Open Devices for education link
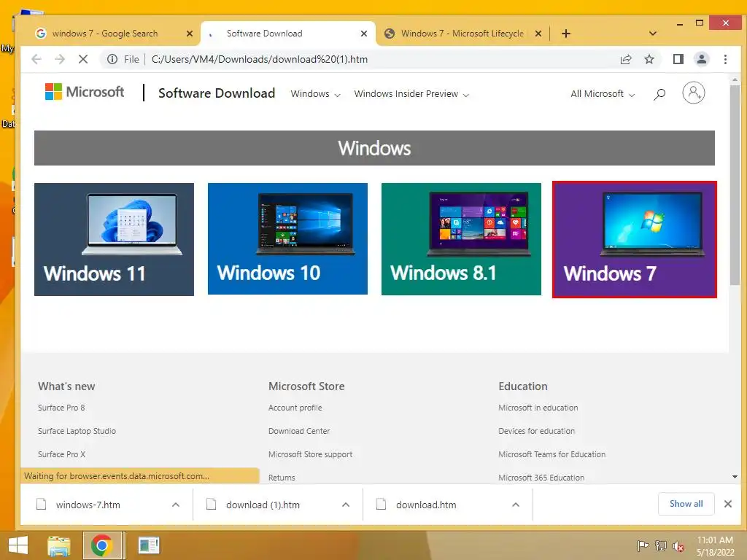Screen dimensions: 747x560 click(x=536, y=431)
